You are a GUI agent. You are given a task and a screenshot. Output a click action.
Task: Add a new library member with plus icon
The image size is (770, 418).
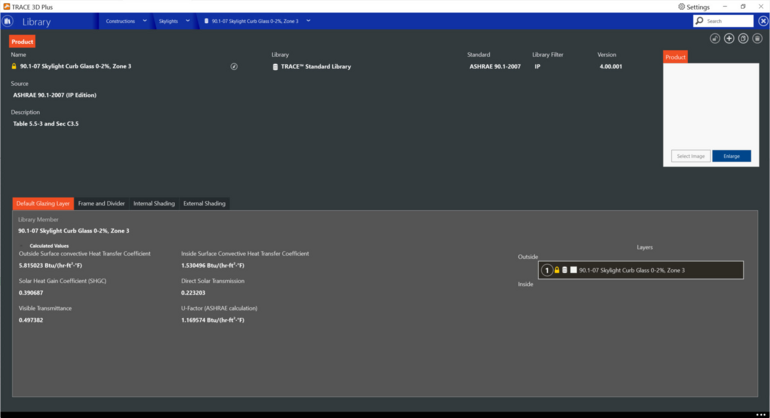(x=729, y=39)
